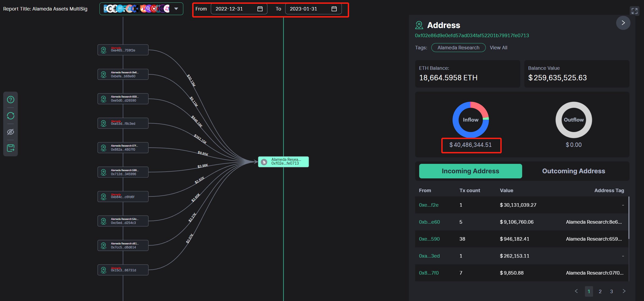Click the Balance Value $259,635,525.63

557,78
